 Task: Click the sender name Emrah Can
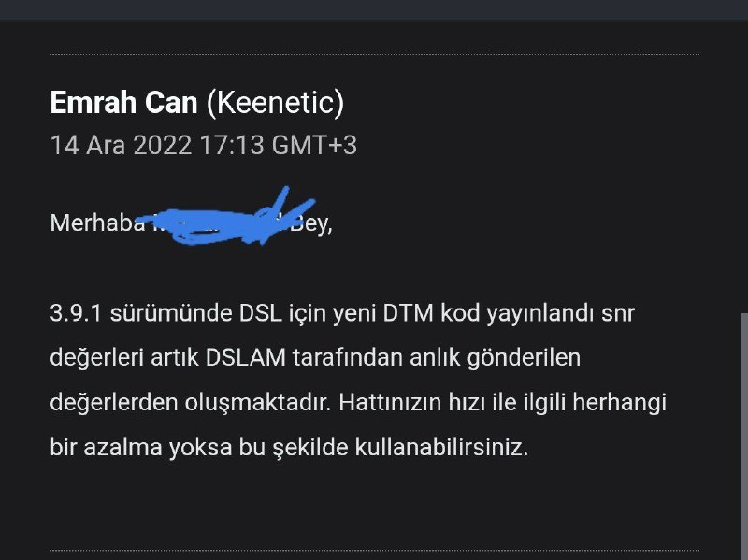tap(123, 103)
